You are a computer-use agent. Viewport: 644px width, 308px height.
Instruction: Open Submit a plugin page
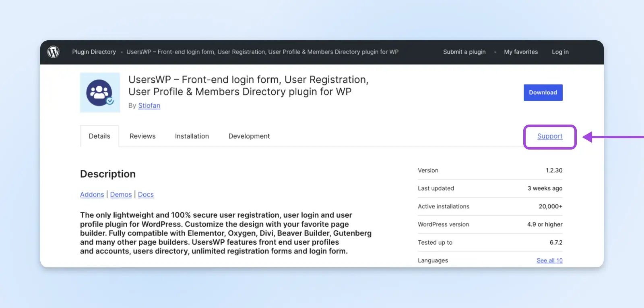[464, 52]
